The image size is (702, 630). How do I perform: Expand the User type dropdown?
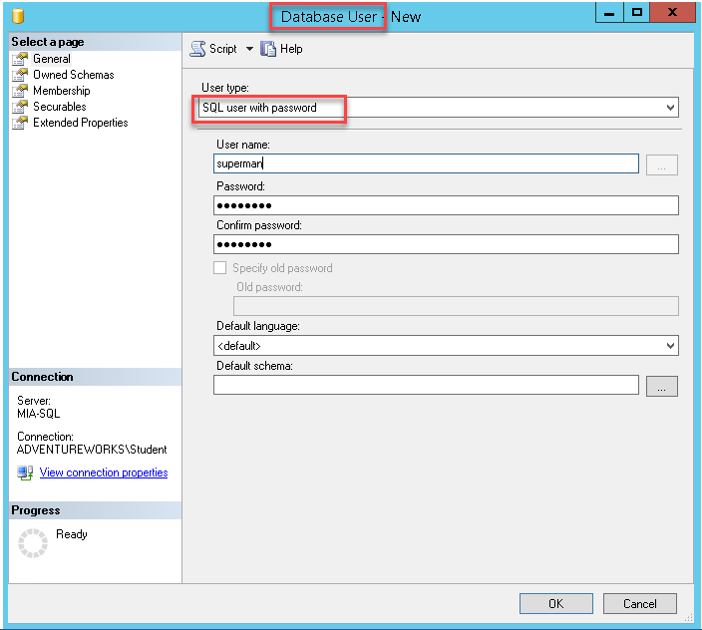pyautogui.click(x=670, y=108)
